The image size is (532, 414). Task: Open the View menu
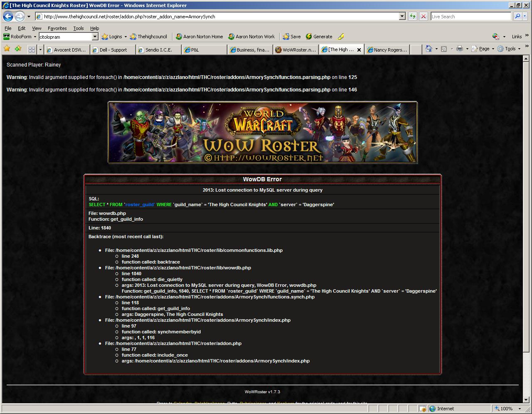37,28
